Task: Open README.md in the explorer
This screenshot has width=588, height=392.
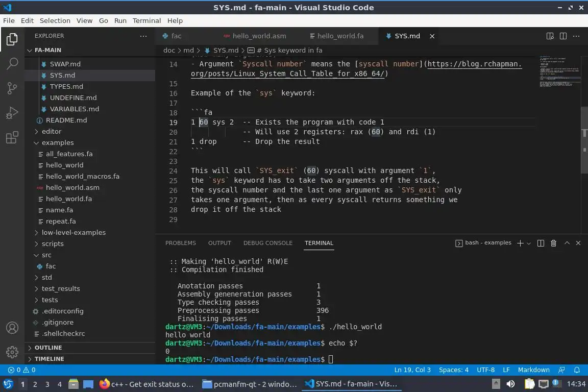Action: (90, 120)
